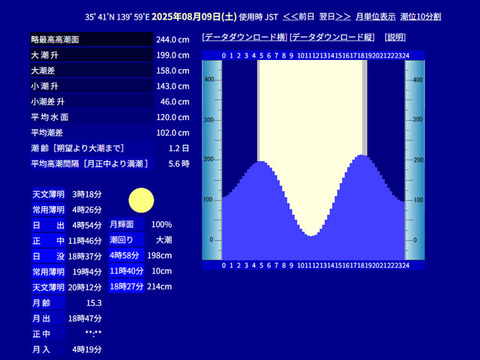The width and height of the screenshot is (480, 360).
Task: Select the moonset time 4時19分
Action: coord(87,349)
